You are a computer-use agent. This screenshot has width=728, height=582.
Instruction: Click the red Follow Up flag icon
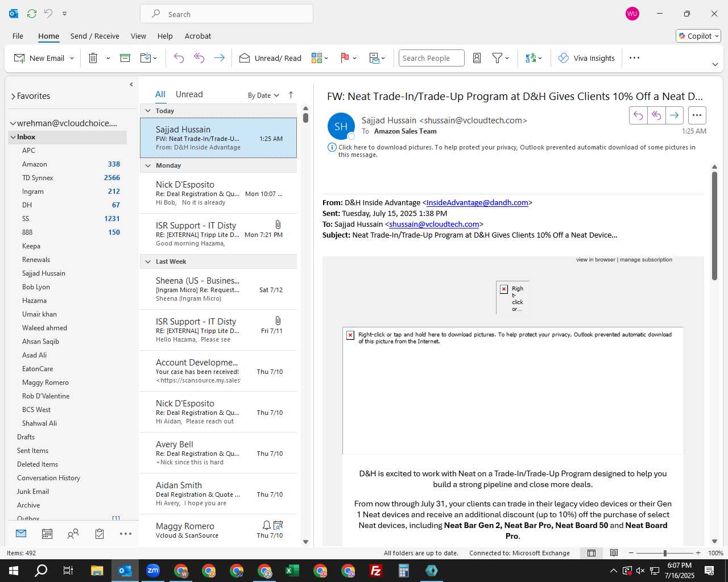tap(345, 58)
